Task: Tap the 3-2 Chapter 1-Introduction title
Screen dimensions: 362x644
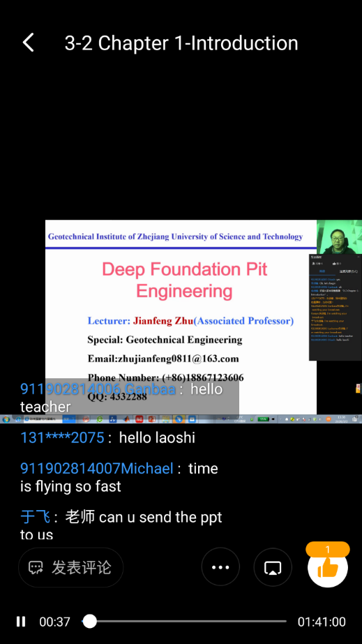Action: 181,43
